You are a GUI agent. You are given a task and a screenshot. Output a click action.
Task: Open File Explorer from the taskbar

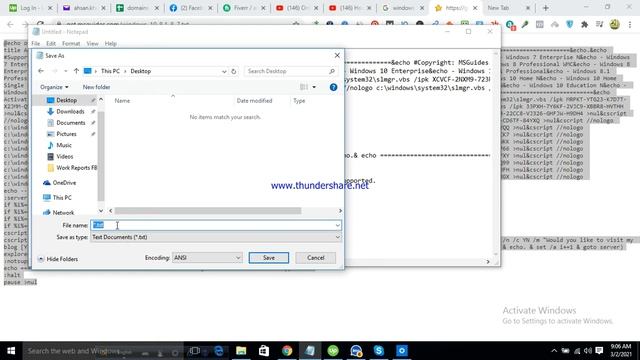click(241, 351)
